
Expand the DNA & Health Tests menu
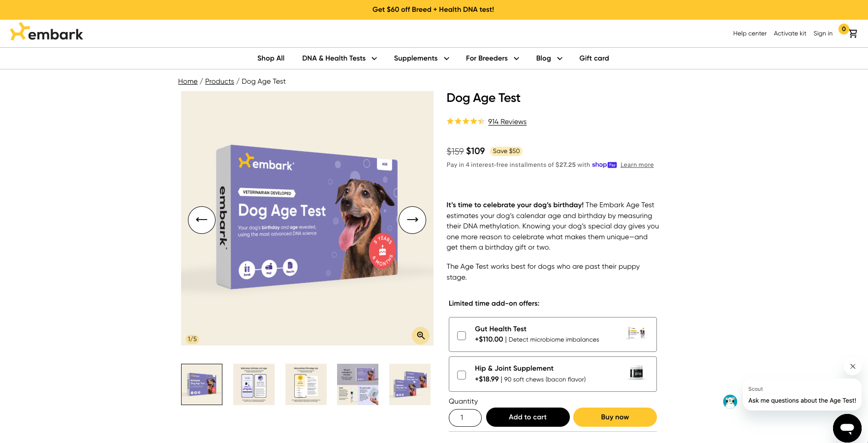tap(340, 58)
